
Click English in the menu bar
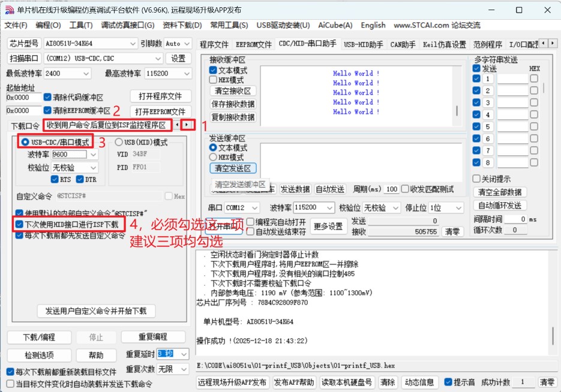pyautogui.click(x=373, y=25)
